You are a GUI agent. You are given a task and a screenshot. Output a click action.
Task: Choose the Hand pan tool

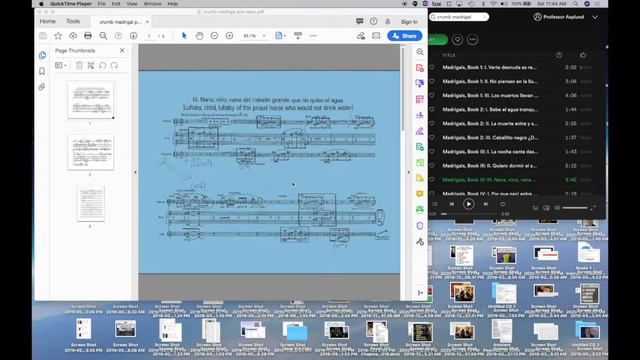coord(199,36)
